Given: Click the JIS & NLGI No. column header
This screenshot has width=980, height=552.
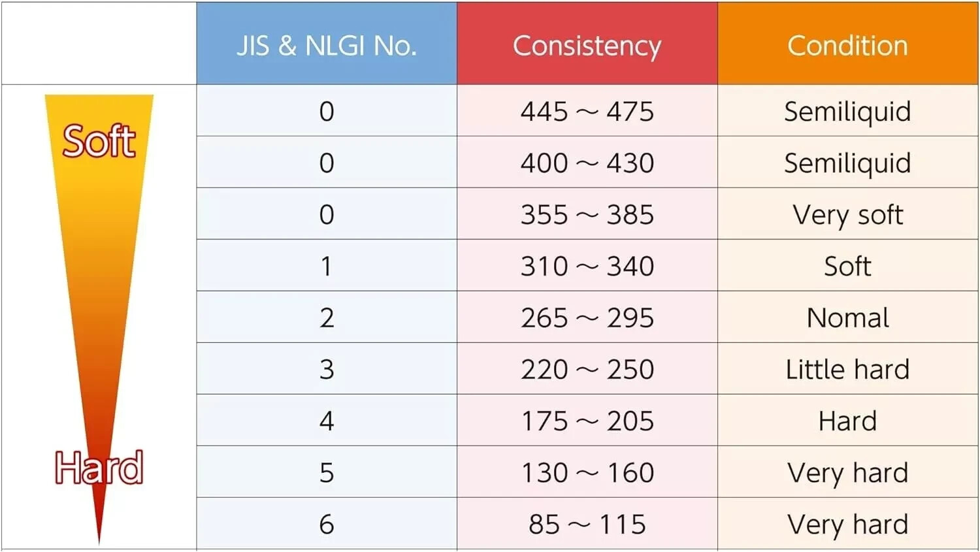Looking at the screenshot, I should (x=327, y=44).
